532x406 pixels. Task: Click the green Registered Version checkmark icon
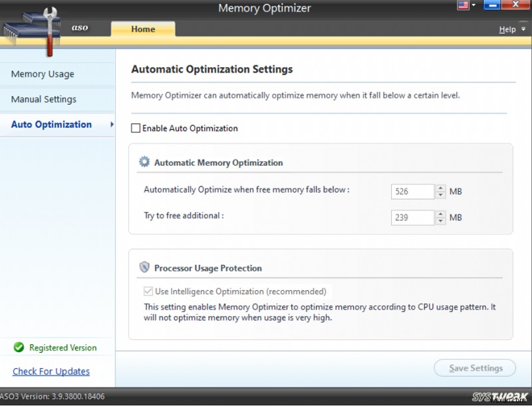coord(19,347)
